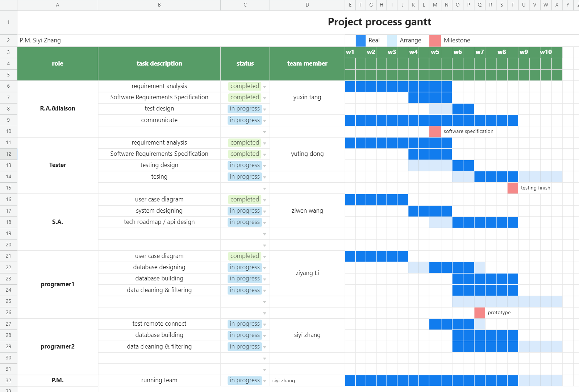
Task: Click the "team member" header cell
Action: coord(307,64)
